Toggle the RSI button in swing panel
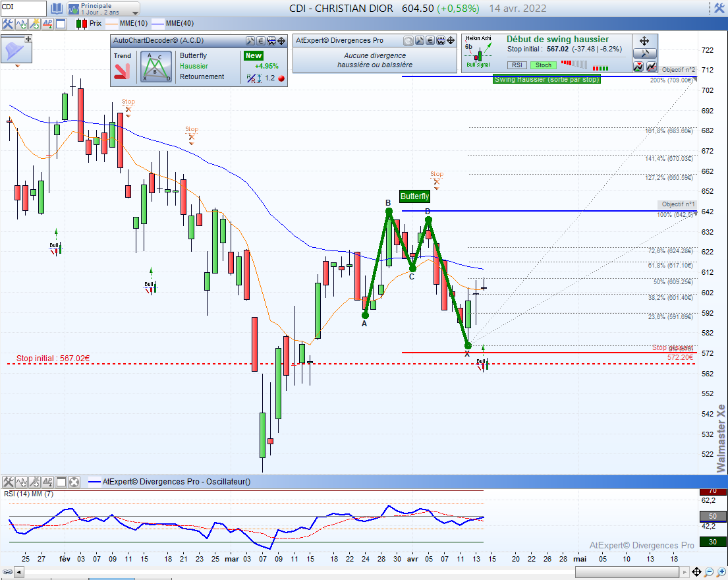The height and width of the screenshot is (580, 728). [517, 65]
